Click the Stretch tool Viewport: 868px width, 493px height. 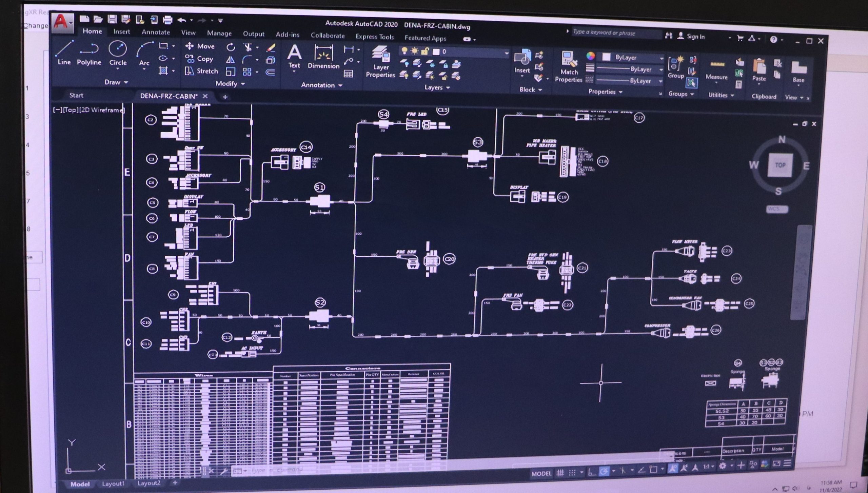click(201, 71)
